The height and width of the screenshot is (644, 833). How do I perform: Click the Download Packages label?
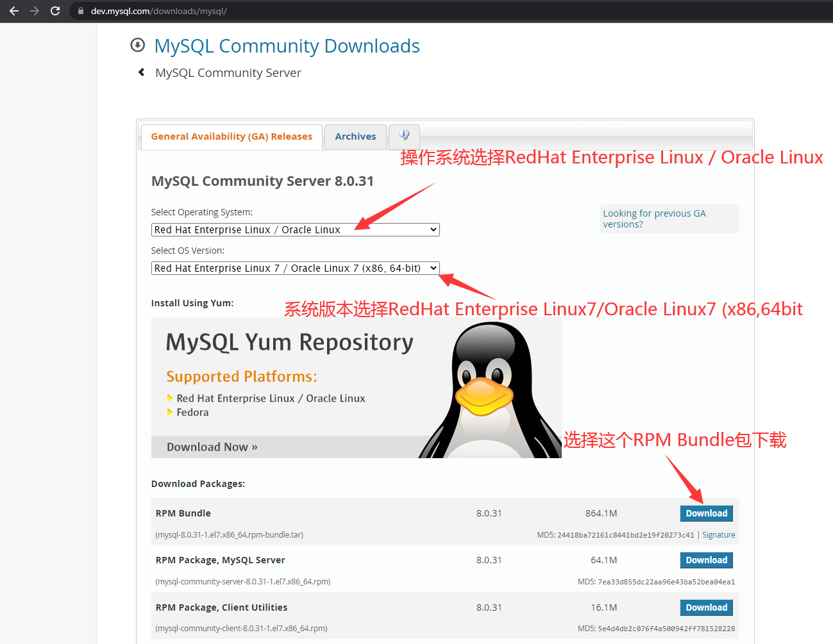pos(198,484)
